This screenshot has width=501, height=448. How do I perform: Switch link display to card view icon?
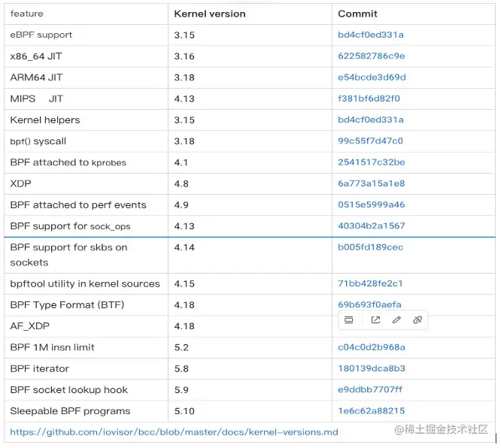(348, 319)
